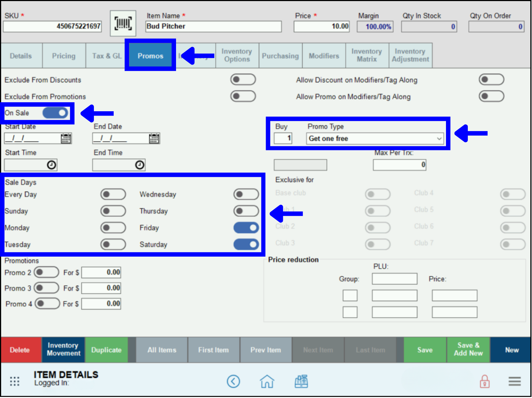532x398 pixels.
Task: Open the Inventory Options tab
Action: 237,56
